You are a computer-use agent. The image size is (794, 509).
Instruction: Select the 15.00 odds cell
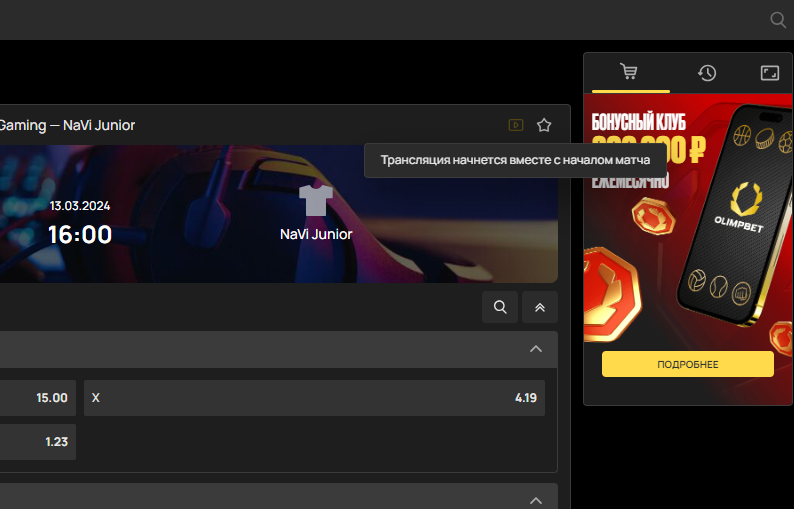(37, 398)
